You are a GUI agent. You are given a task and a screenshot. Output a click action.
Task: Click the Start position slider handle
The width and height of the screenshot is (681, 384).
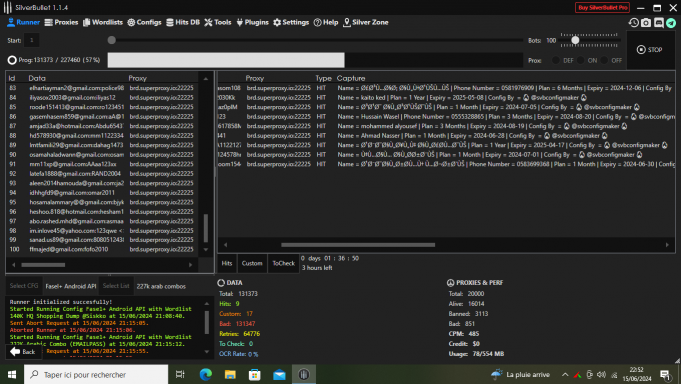click(x=112, y=40)
